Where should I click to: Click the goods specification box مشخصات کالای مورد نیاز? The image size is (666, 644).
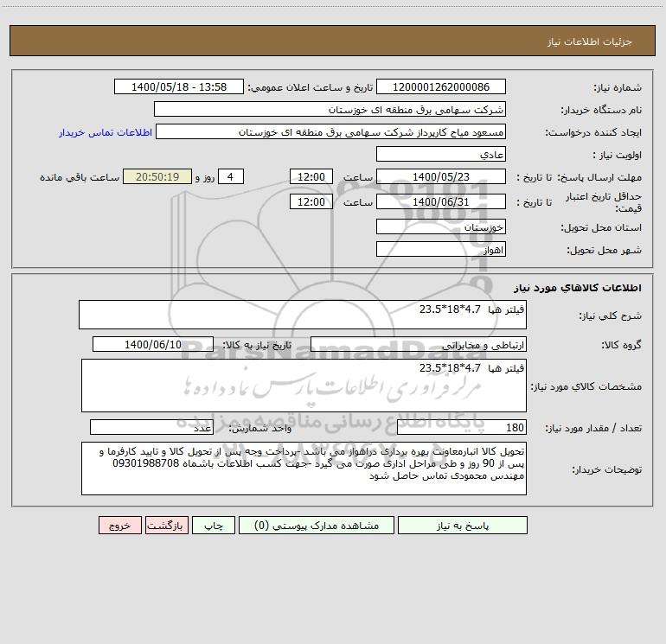pos(304,386)
